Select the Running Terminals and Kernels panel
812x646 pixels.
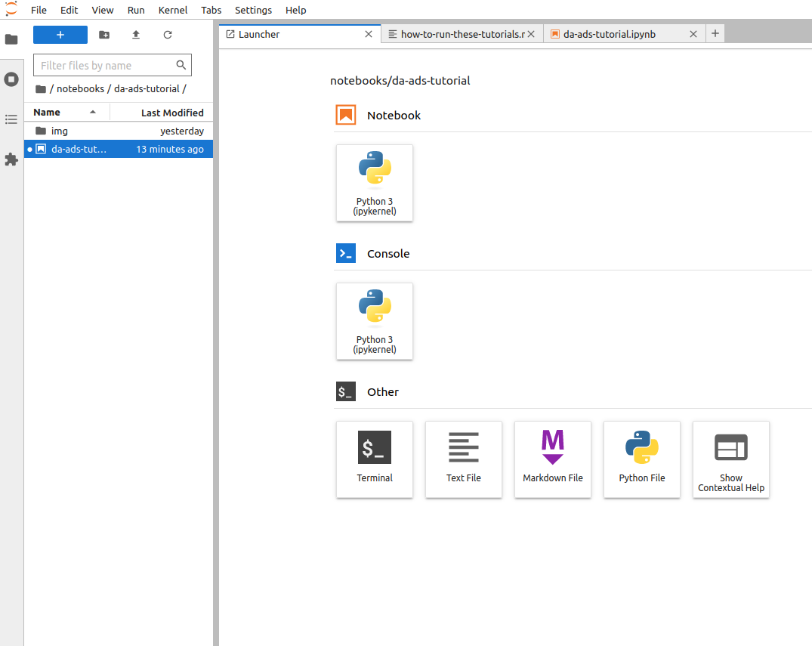click(11, 79)
